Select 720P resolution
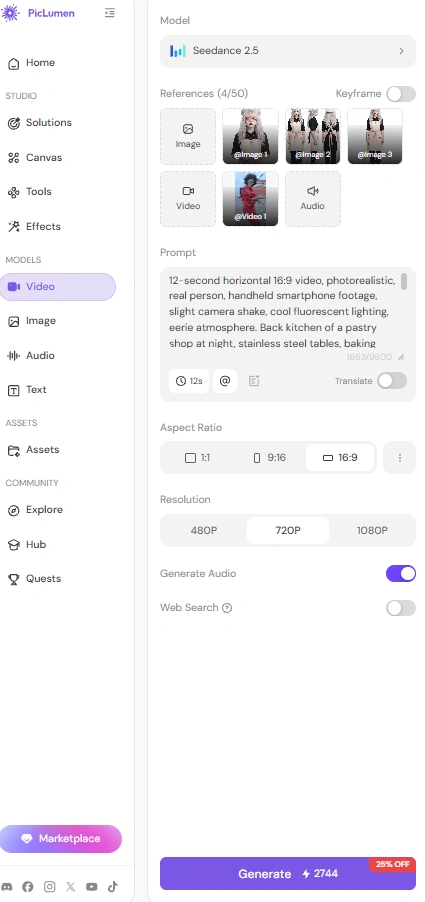This screenshot has width=425, height=902. coord(288,530)
